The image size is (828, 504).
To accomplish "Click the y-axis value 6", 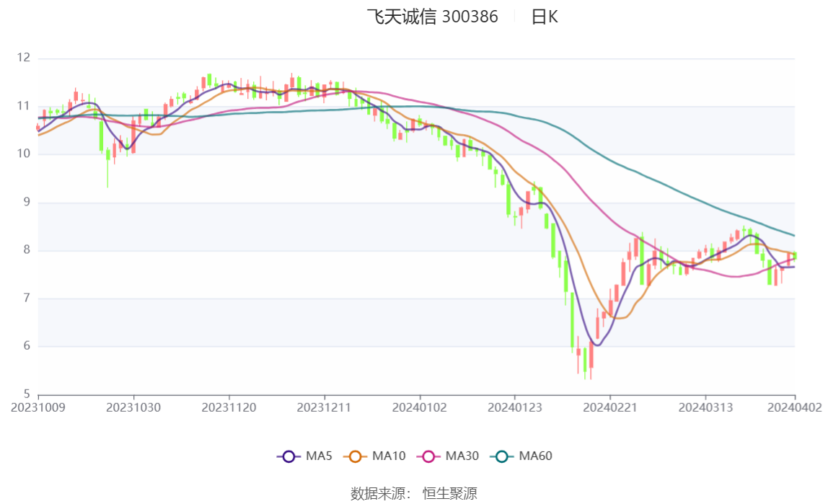I will click(x=27, y=345).
